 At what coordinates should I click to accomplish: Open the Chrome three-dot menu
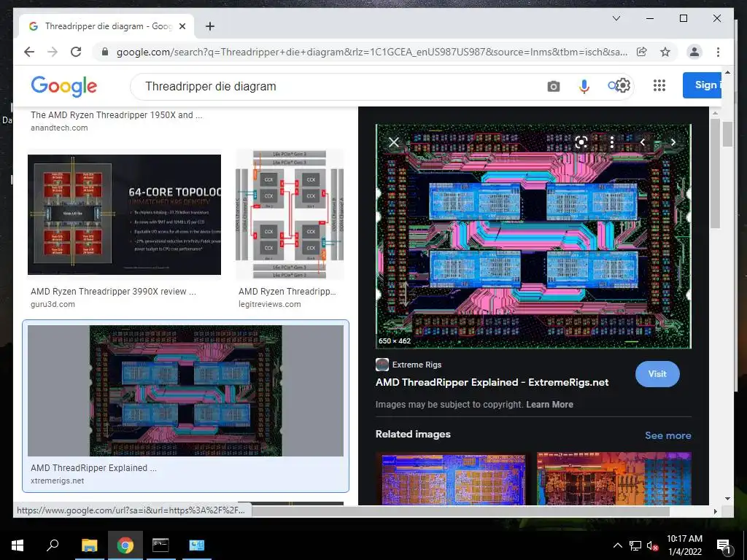tap(718, 52)
